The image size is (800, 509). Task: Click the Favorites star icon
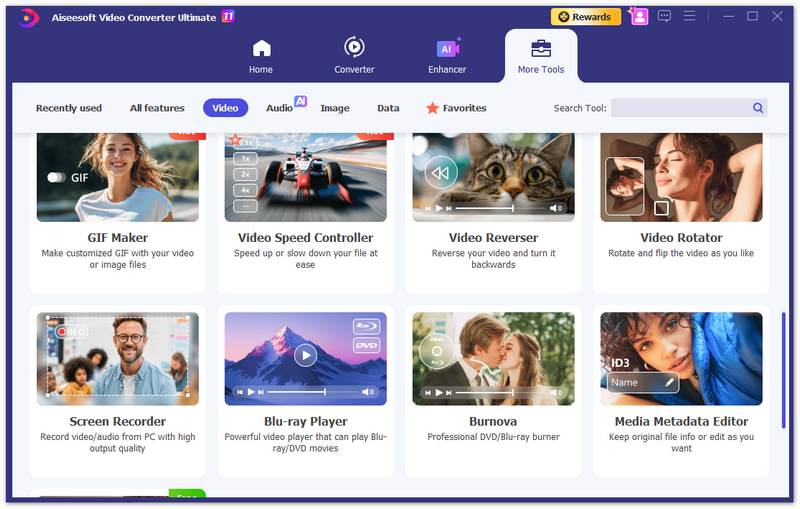pyautogui.click(x=432, y=108)
